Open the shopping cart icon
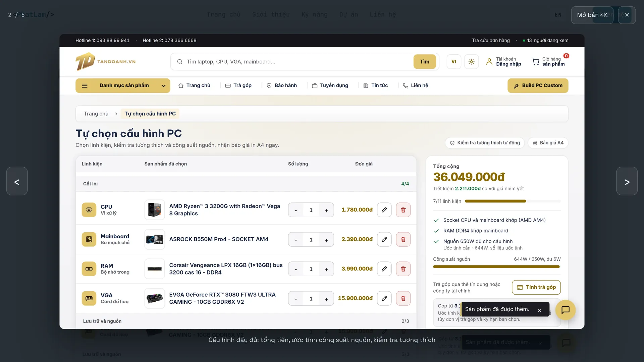Viewport: 644px width, 362px height. 535,62
